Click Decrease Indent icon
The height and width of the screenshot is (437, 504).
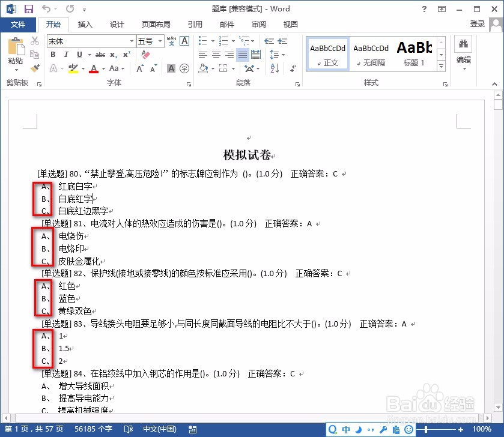coord(269,41)
